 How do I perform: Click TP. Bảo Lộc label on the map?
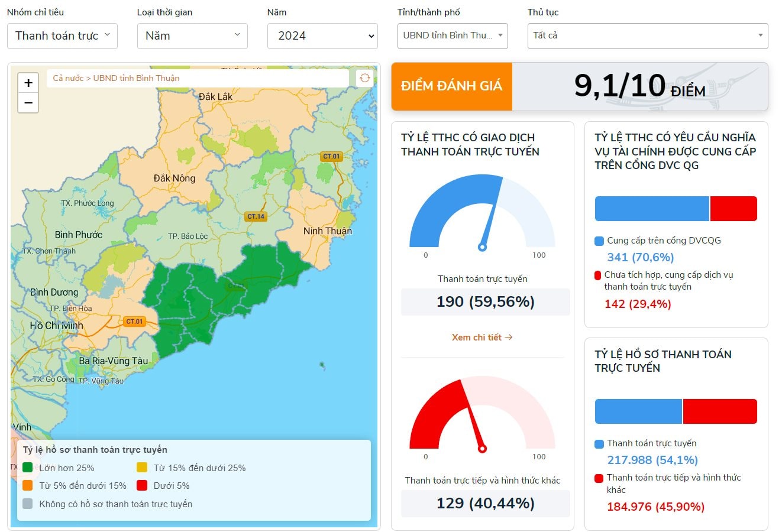point(188,236)
